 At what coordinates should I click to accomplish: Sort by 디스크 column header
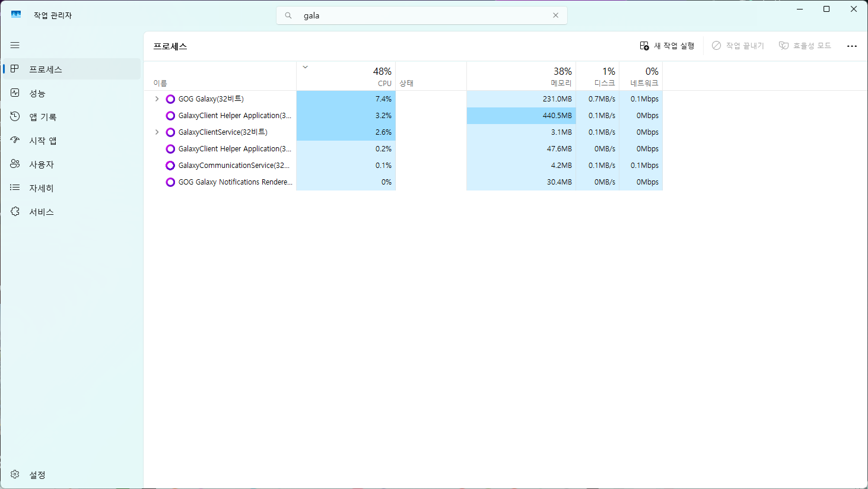click(x=597, y=77)
